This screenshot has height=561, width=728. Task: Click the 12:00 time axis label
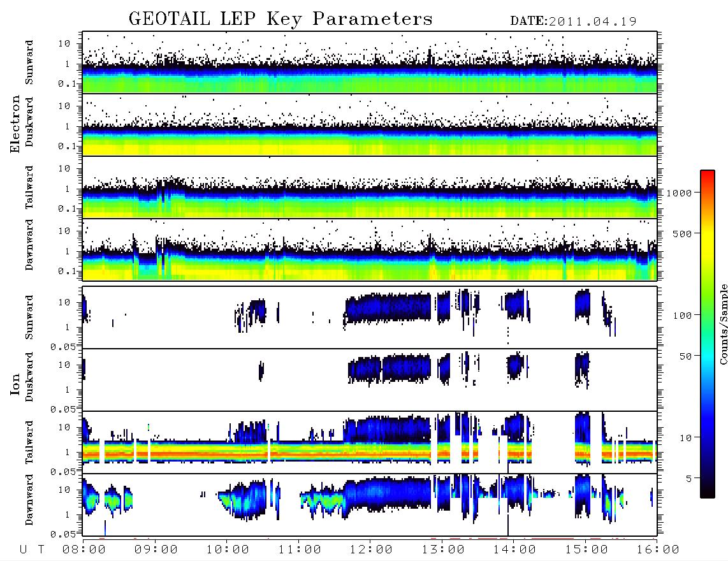point(371,550)
